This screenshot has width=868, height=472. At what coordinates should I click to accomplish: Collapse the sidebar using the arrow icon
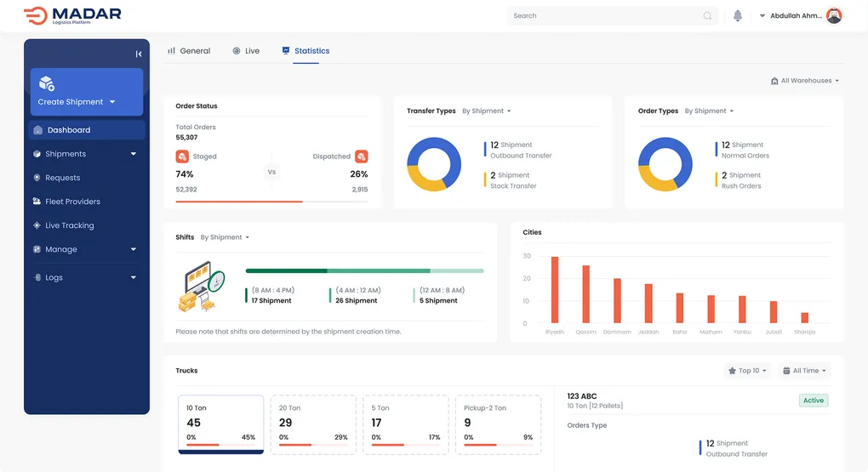(139, 54)
